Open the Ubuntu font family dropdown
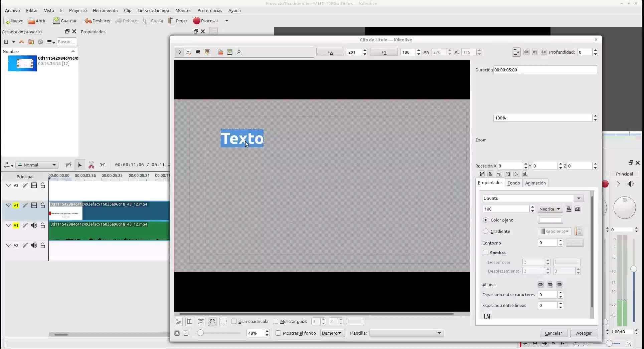Image resolution: width=644 pixels, height=349 pixels. (533, 199)
